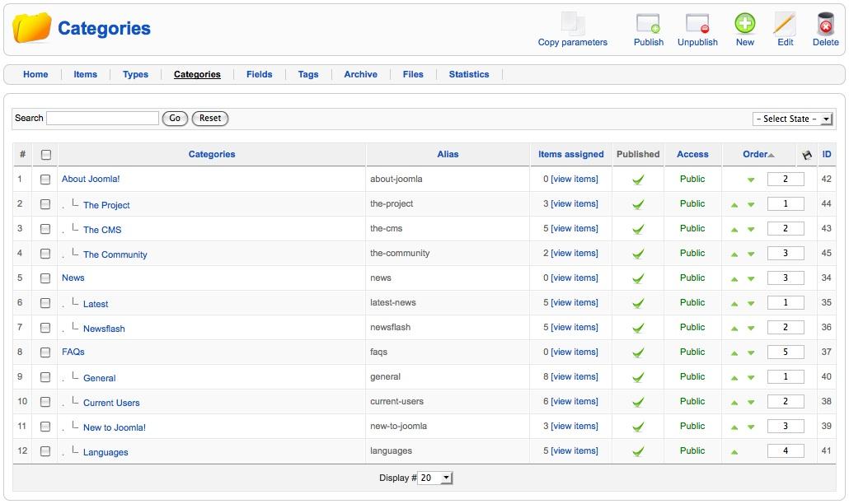Click the Copy parameters toolbar icon
849x504 pixels.
(572, 23)
